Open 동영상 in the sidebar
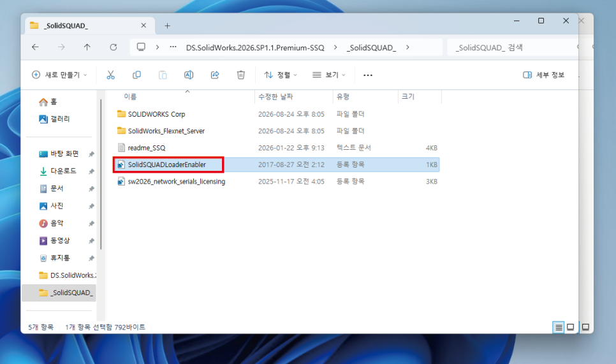 click(x=54, y=240)
